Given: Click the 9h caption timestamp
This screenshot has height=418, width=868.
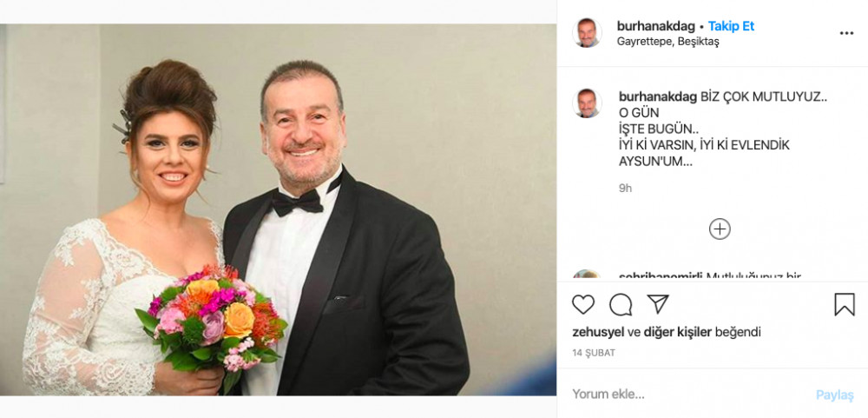Looking at the screenshot, I should (625, 189).
